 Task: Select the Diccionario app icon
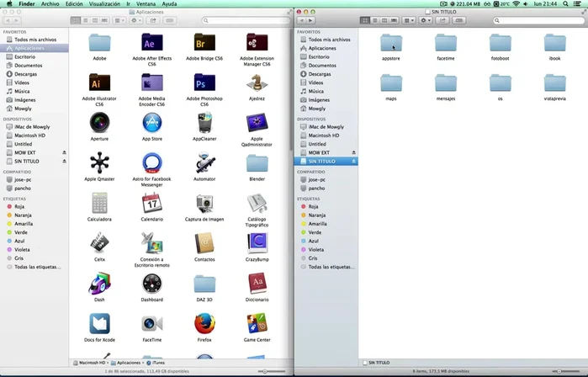click(x=257, y=284)
